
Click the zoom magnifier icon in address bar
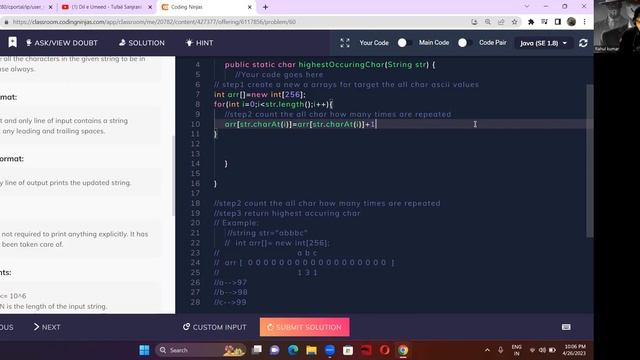click(x=488, y=22)
